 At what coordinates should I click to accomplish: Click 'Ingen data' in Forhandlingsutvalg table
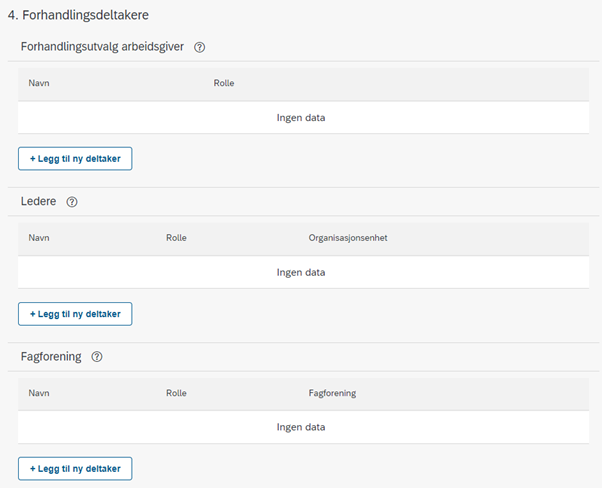[x=301, y=118]
